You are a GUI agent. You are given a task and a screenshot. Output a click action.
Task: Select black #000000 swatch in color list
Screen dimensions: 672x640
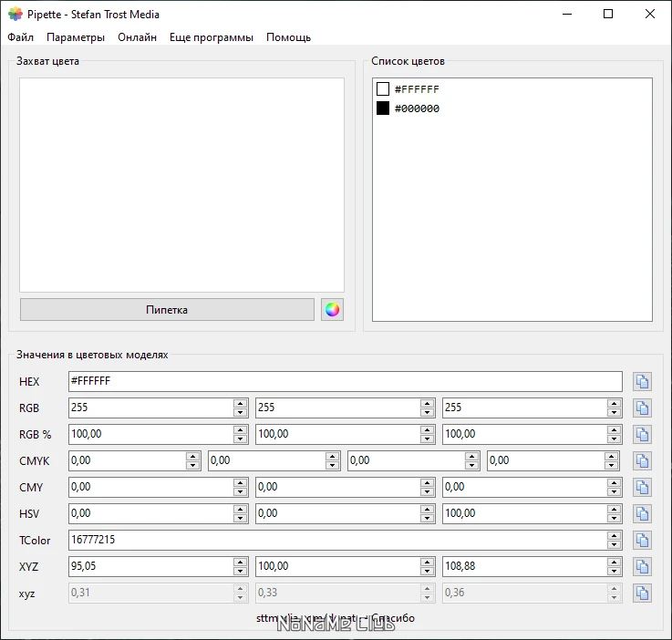[383, 108]
